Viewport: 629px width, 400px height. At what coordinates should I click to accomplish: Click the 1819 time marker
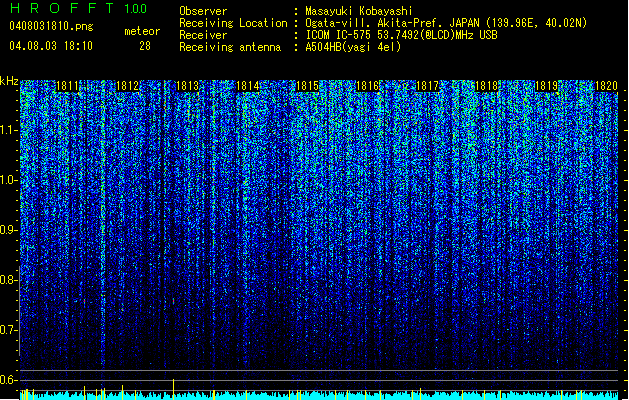click(x=547, y=86)
